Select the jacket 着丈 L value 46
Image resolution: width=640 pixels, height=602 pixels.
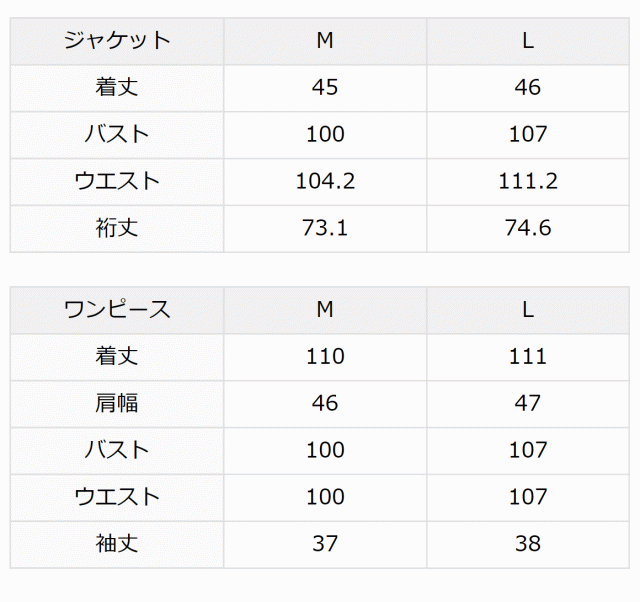pos(527,88)
